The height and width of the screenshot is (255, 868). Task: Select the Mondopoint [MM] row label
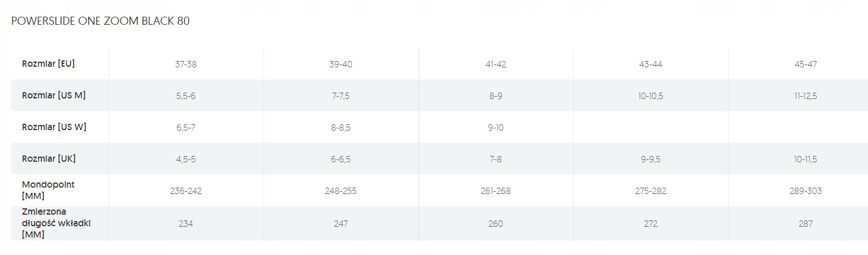tap(48, 191)
